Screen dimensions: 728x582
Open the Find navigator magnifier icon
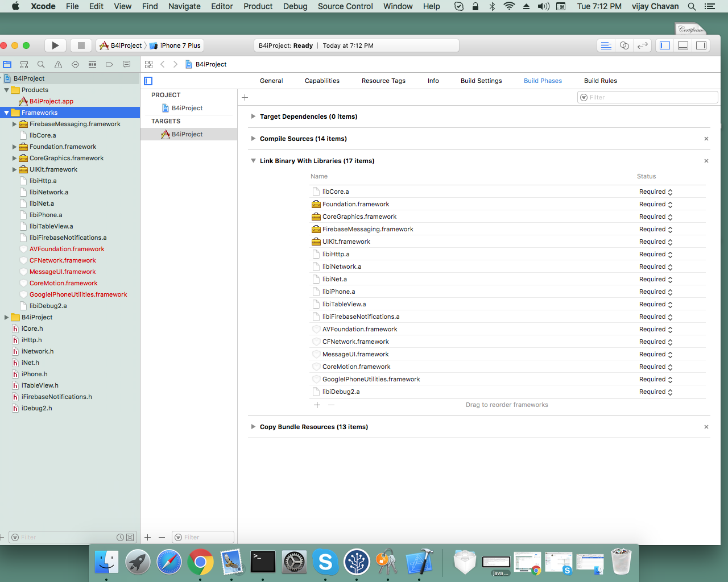pyautogui.click(x=41, y=64)
